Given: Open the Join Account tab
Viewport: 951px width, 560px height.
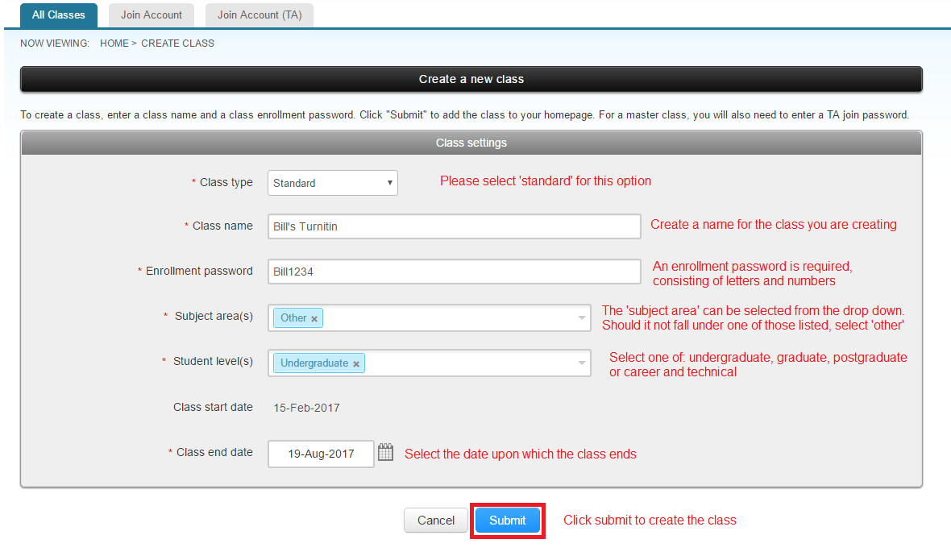Looking at the screenshot, I should pyautogui.click(x=152, y=15).
